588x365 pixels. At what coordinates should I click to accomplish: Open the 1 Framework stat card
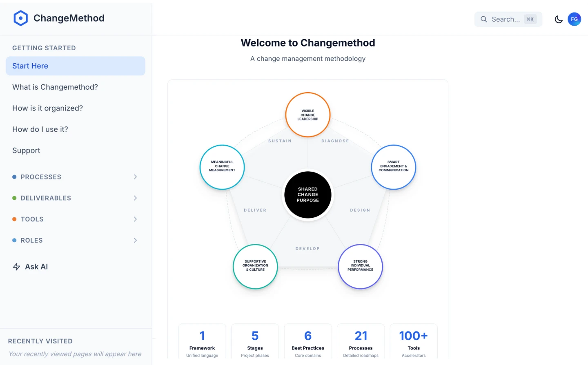(x=202, y=342)
